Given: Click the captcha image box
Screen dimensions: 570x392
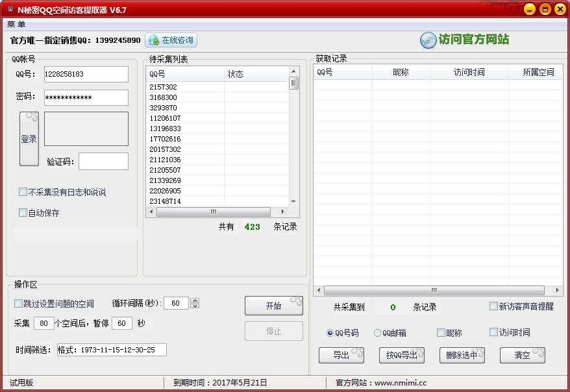Looking at the screenshot, I should pos(86,129).
